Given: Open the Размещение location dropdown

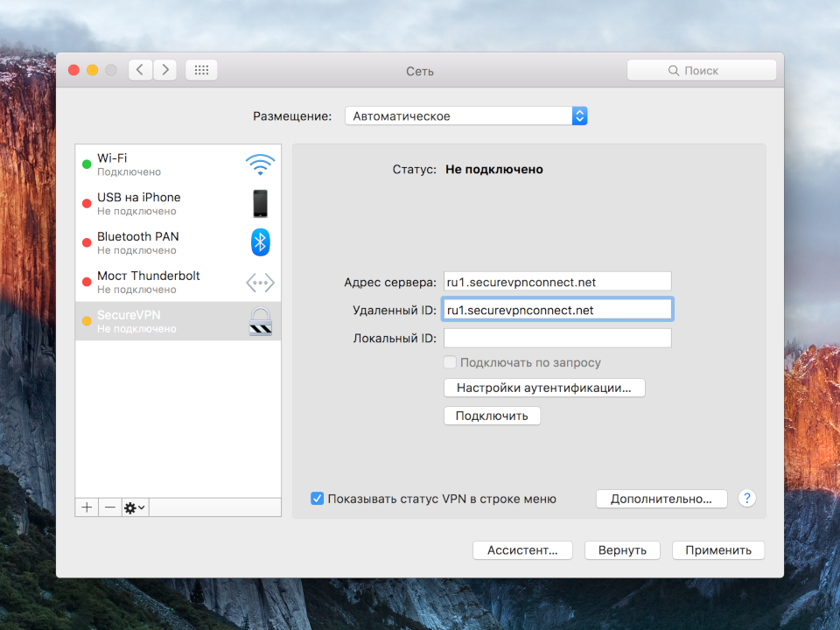Looking at the screenshot, I should pyautogui.click(x=466, y=116).
